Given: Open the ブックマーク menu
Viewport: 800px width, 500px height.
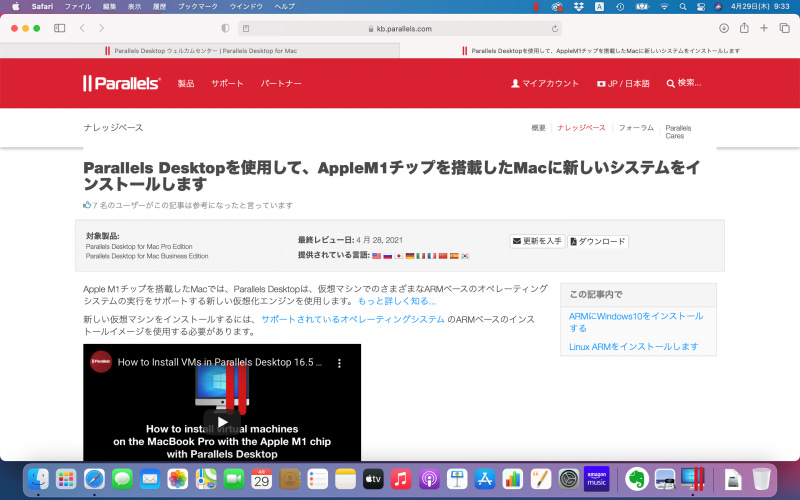Looking at the screenshot, I should tap(198, 7).
